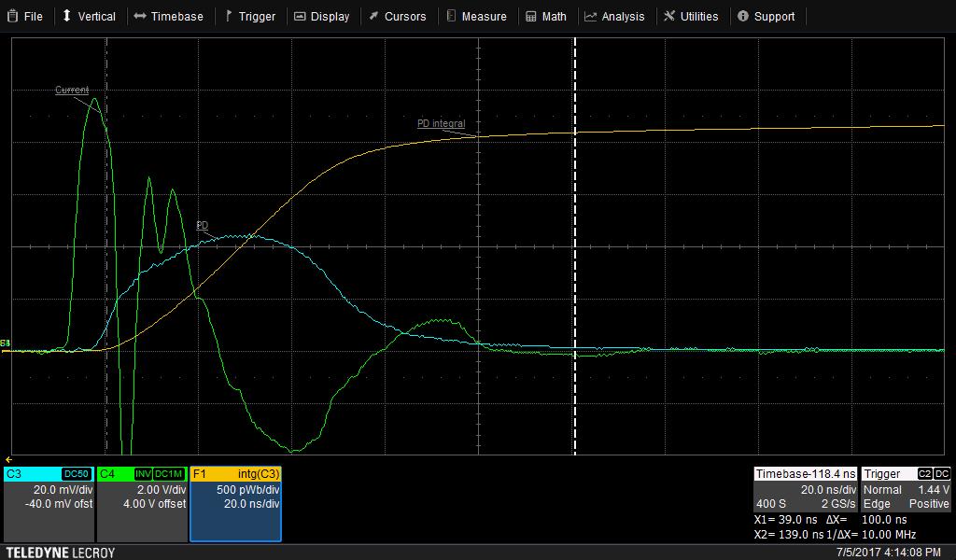Open the C4 channel descriptor box
The image size is (956, 560).
[x=142, y=504]
